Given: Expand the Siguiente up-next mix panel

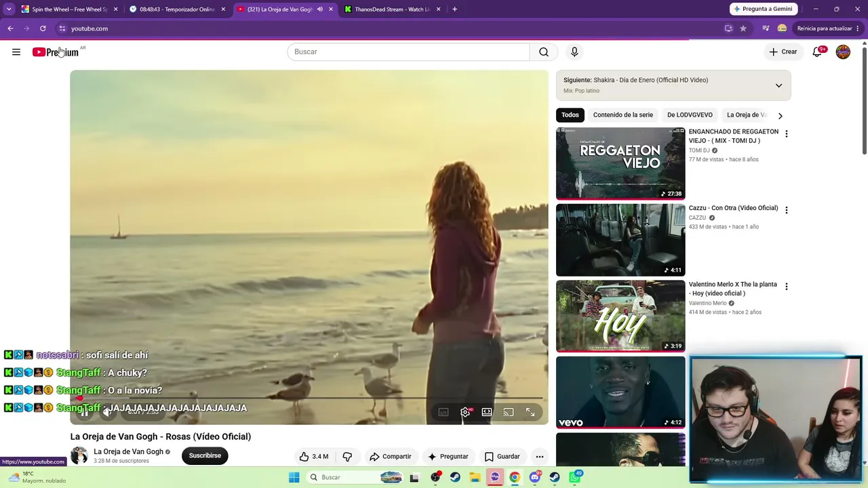Looking at the screenshot, I should [778, 85].
